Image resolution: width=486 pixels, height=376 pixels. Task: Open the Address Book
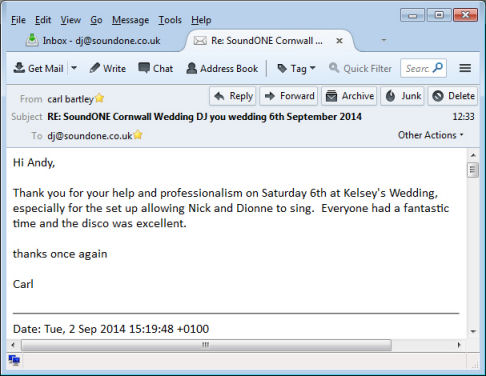222,68
